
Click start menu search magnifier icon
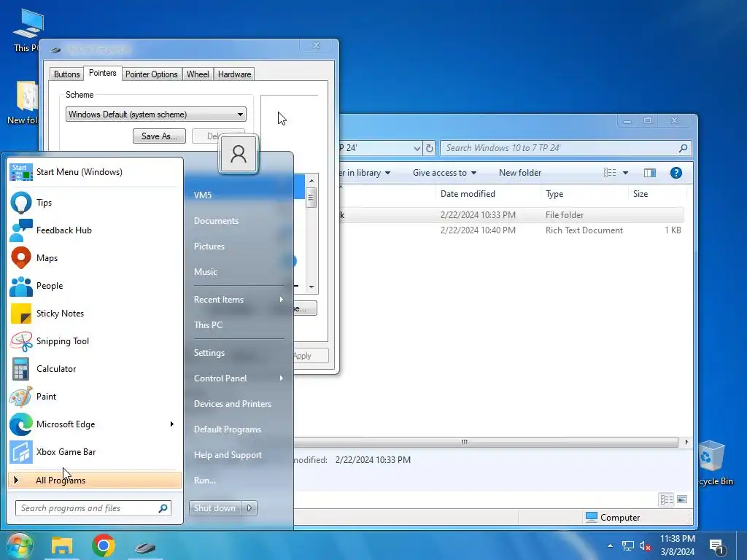(163, 508)
